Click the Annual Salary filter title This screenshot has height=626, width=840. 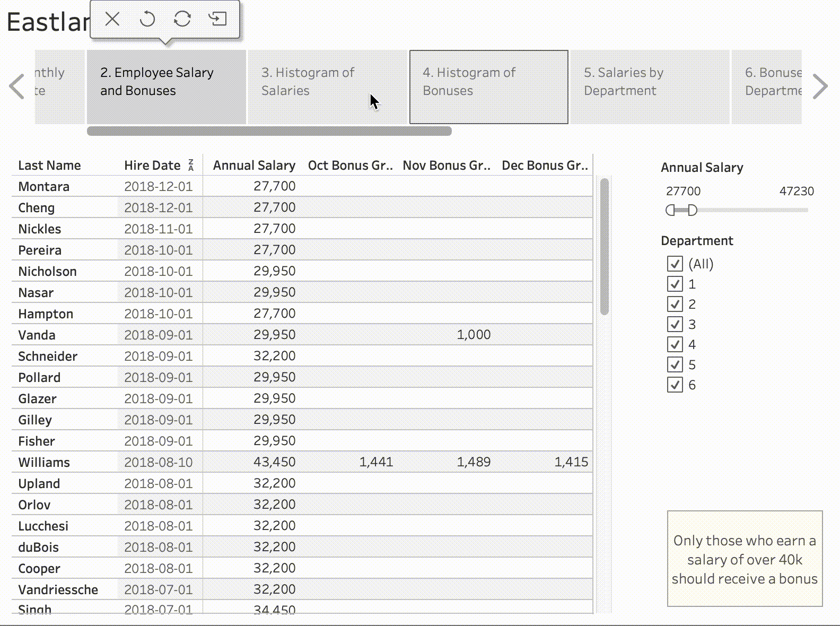(702, 168)
